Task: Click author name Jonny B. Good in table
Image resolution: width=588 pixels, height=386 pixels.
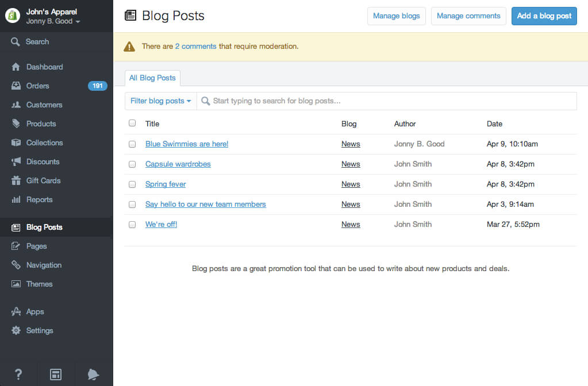Action: click(x=419, y=144)
